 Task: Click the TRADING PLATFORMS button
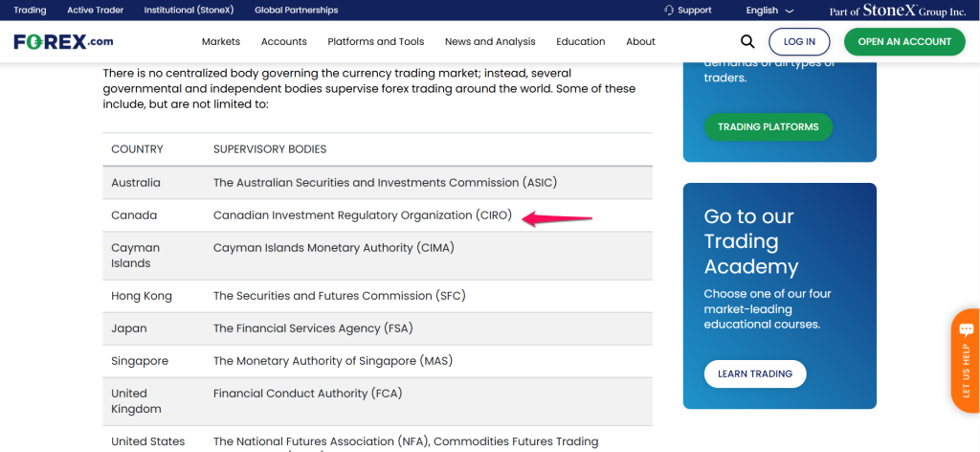pyautogui.click(x=768, y=127)
